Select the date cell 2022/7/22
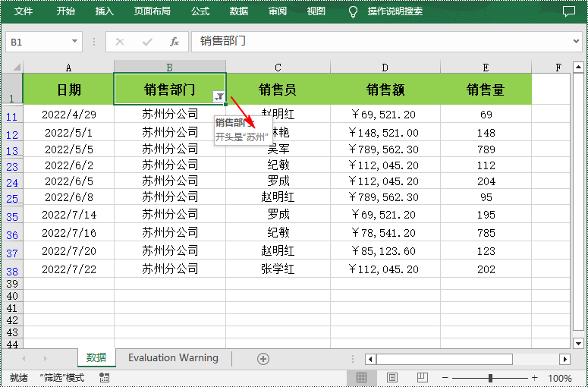The height and width of the screenshot is (387, 588). pos(68,269)
